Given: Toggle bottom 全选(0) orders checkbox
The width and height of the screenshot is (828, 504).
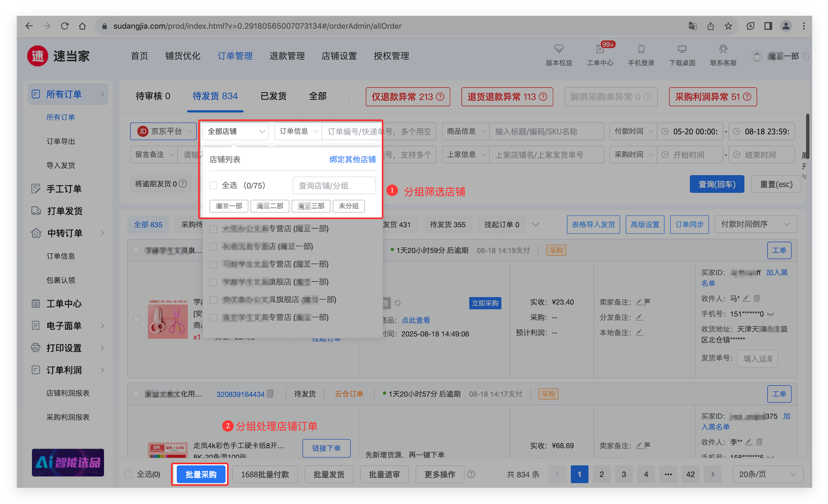Looking at the screenshot, I should point(129,474).
